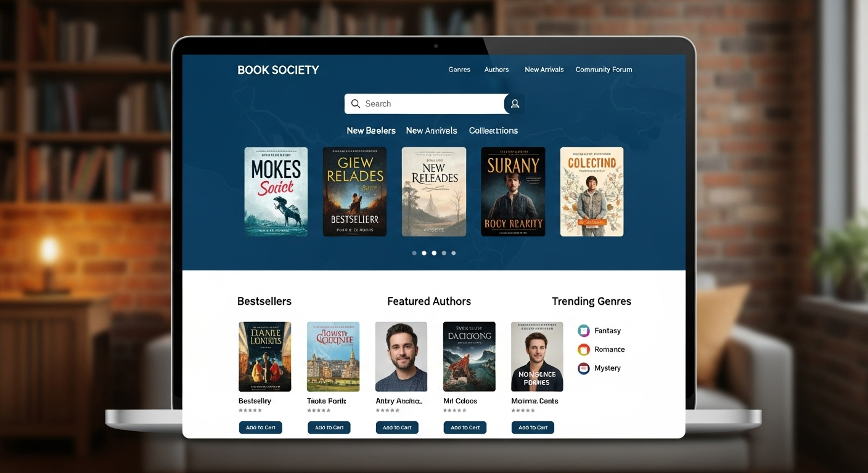Screen dimensions: 868x473
Task: Switch to the Collections tab
Action: pos(493,131)
